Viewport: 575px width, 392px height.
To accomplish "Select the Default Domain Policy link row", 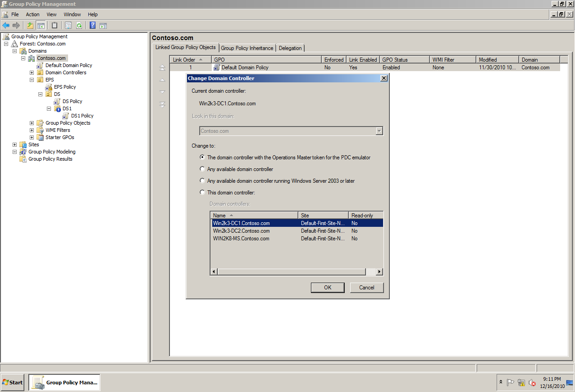I will tap(365, 68).
